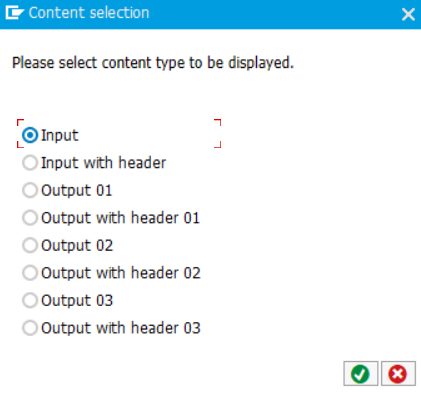Select the Output 01 radio button

click(x=30, y=190)
